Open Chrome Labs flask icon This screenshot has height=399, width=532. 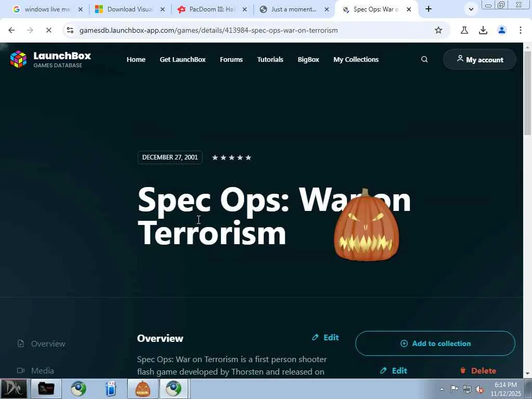(x=464, y=30)
